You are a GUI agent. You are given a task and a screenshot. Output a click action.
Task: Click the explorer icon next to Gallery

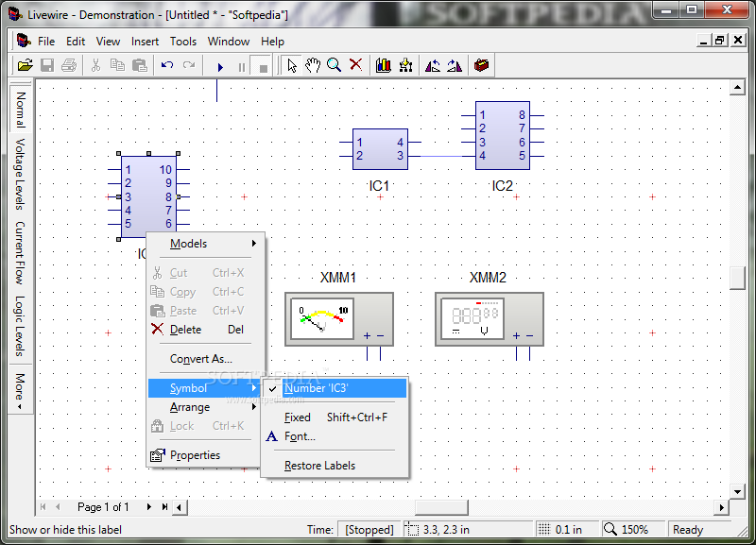pos(405,65)
